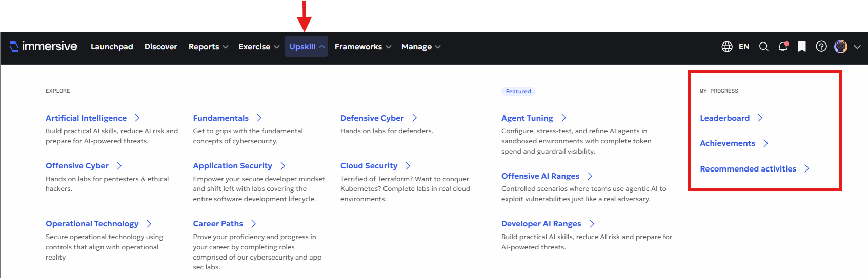Select the globe language icon
The width and height of the screenshot is (868, 278).
[x=727, y=47]
